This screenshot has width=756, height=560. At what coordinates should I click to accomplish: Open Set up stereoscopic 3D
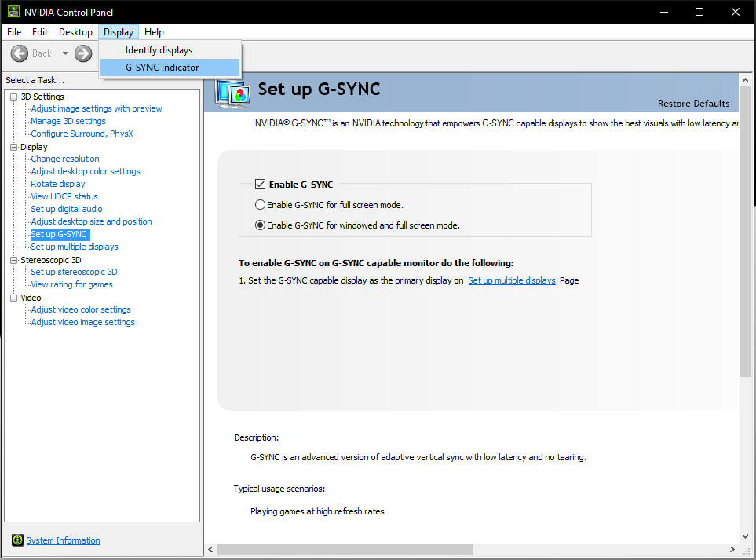(x=74, y=272)
